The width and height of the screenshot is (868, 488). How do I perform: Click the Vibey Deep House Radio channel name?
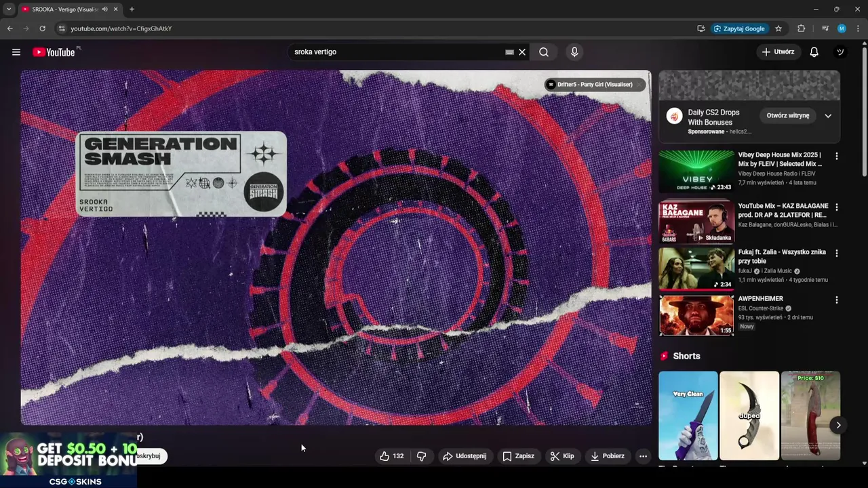[x=776, y=174]
